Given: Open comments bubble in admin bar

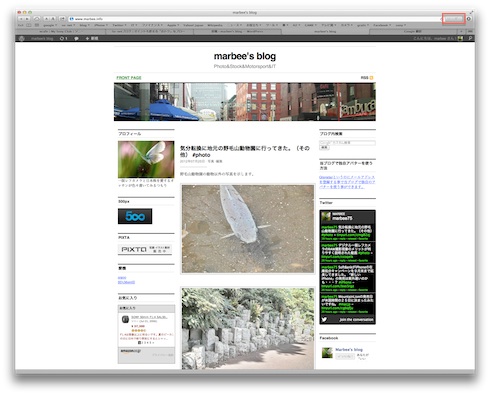Looking at the screenshot, I should pos(76,38).
